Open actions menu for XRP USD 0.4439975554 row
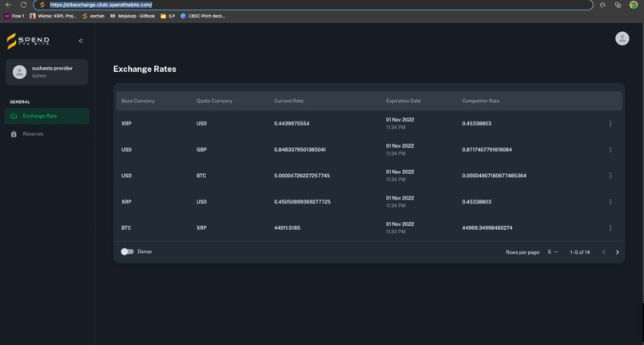The image size is (644, 345). [x=610, y=124]
